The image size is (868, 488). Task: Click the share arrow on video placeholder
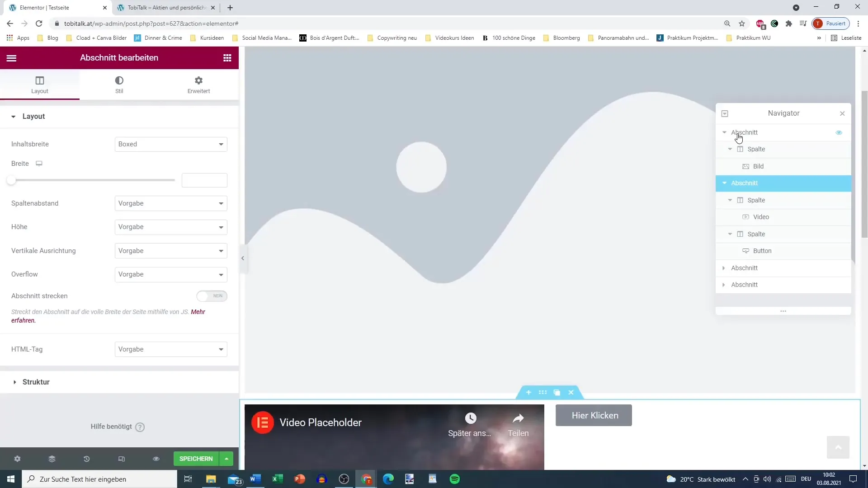(x=518, y=418)
